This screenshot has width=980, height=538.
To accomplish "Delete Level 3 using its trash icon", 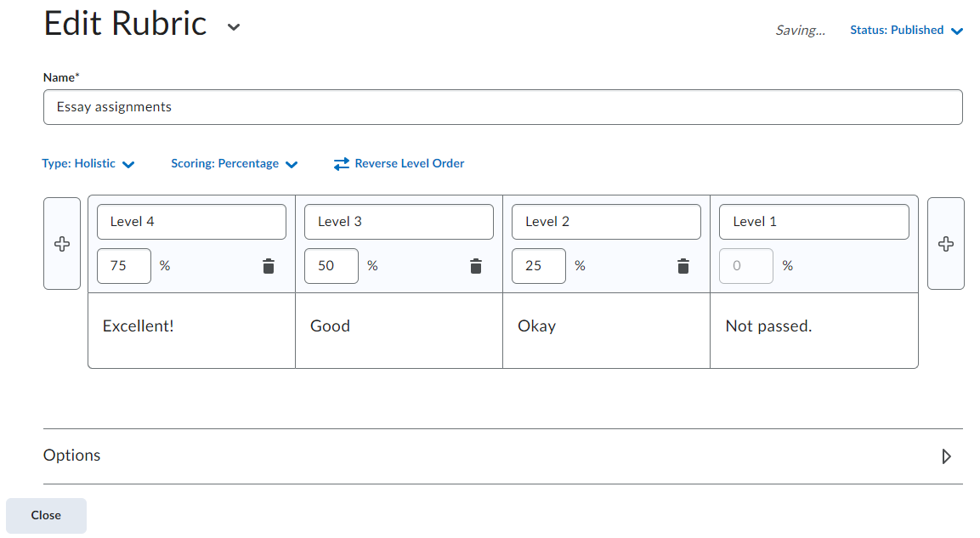I will [x=476, y=266].
